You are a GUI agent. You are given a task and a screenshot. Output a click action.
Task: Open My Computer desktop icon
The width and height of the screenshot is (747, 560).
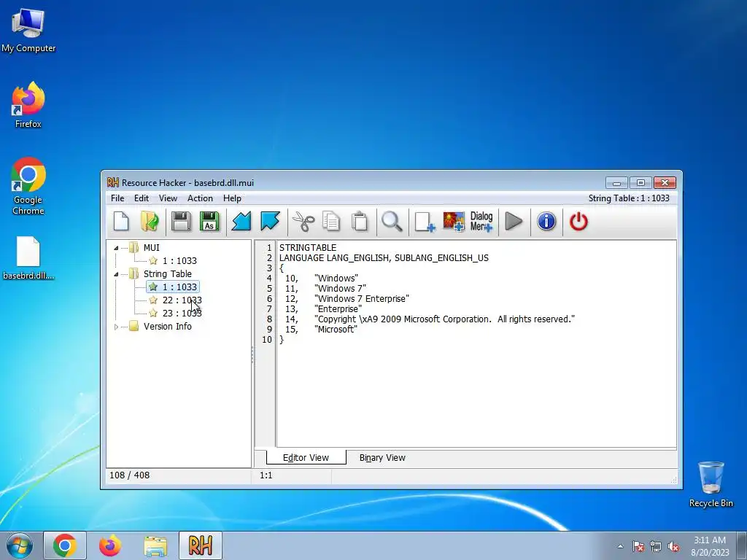click(28, 30)
